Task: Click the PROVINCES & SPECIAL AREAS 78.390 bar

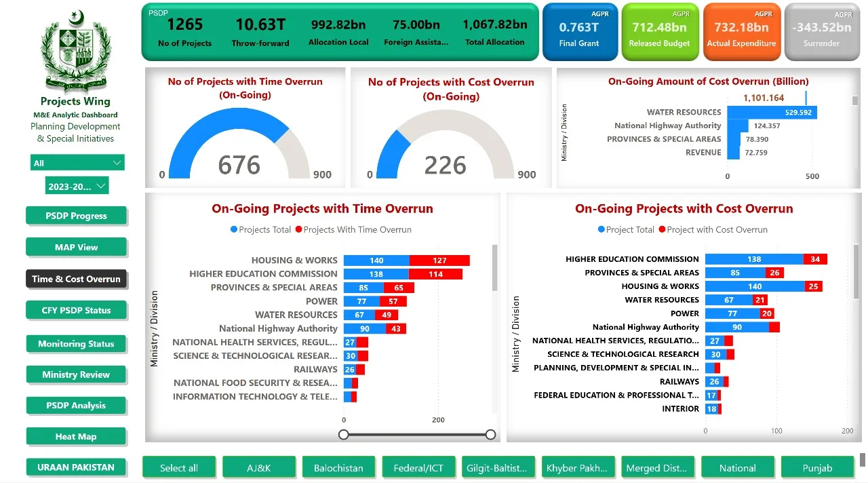Action: pyautogui.click(x=734, y=139)
